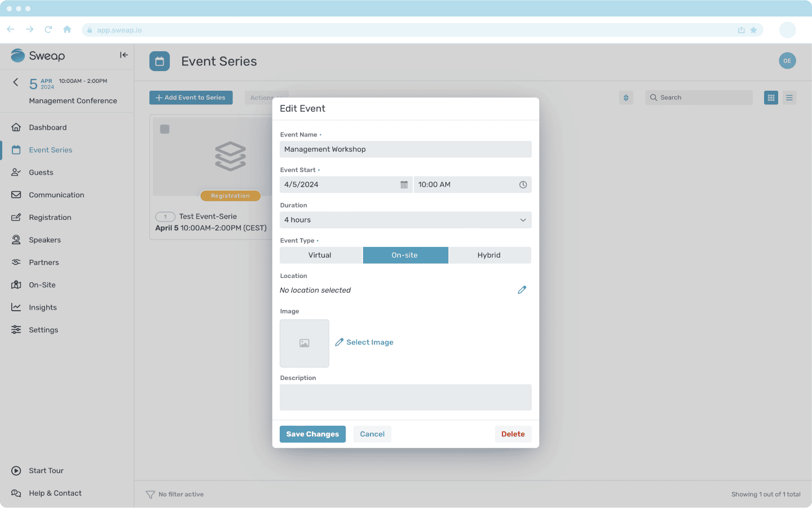Switch to list view icon
The height and width of the screenshot is (508, 812).
789,98
